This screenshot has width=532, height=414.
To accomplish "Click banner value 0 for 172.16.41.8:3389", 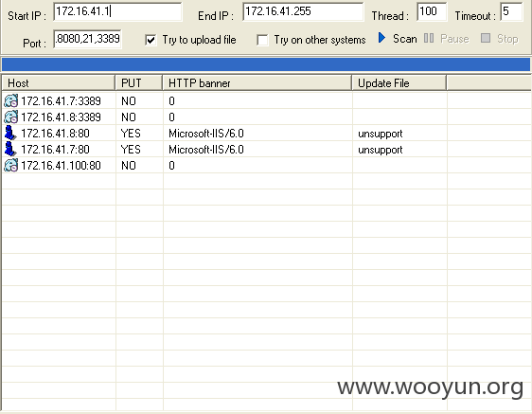I will [x=171, y=117].
